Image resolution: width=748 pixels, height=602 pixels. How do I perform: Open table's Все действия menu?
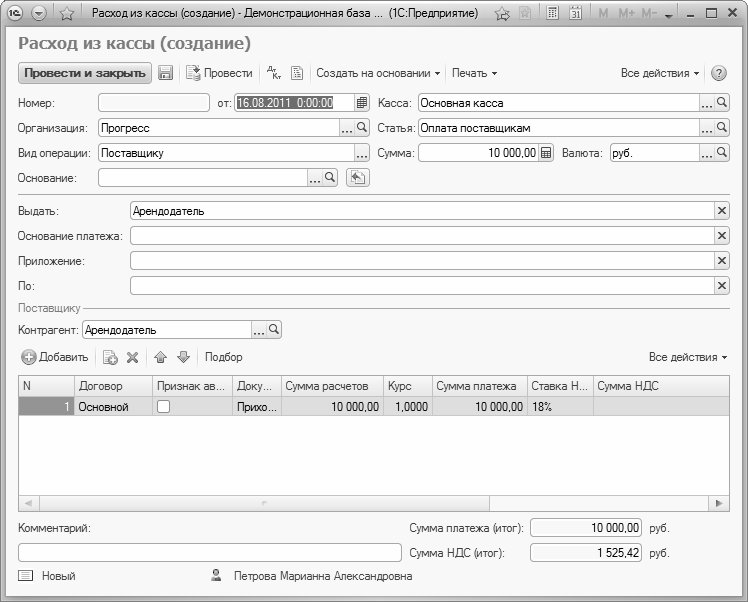coord(688,357)
